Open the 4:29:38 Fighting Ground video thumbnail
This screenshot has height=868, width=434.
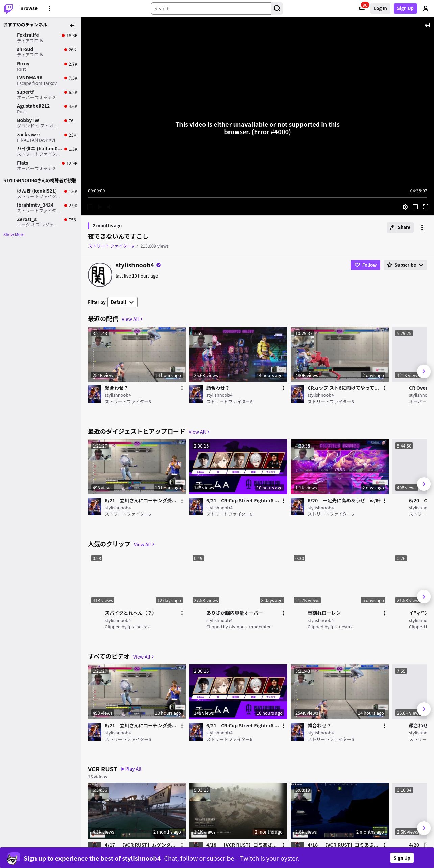click(x=340, y=466)
